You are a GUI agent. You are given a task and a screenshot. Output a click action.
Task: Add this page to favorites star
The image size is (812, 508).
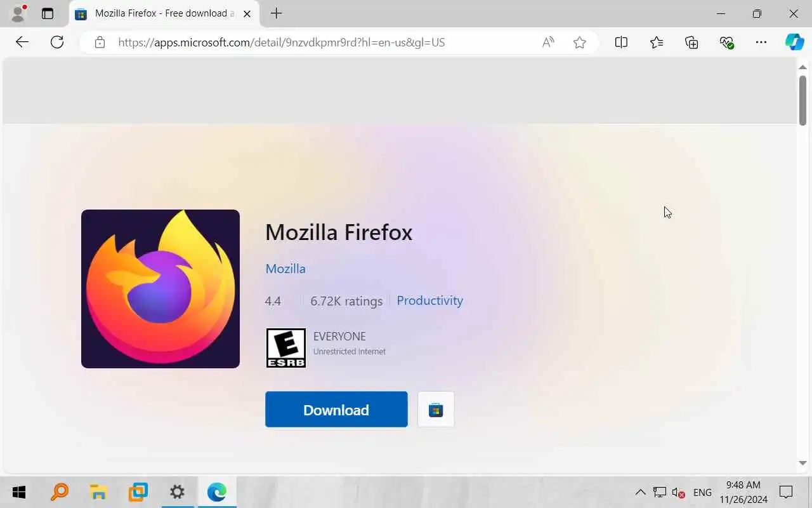579,43
